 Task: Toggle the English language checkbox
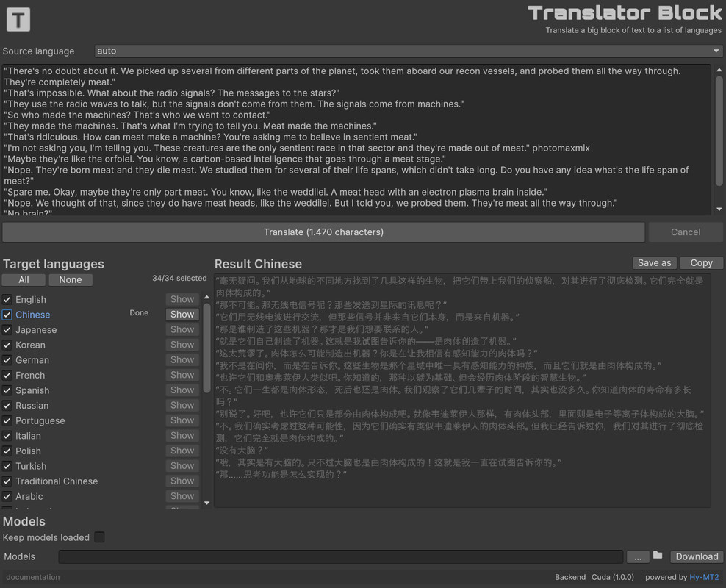pos(7,300)
